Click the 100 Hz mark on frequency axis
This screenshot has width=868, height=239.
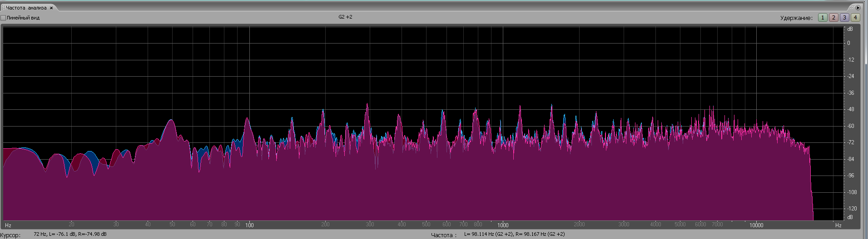[x=249, y=225]
